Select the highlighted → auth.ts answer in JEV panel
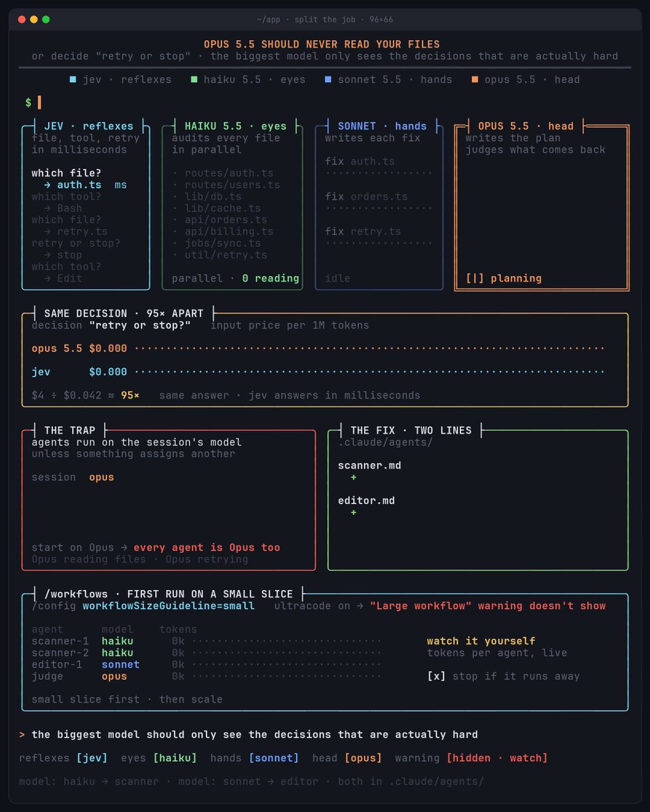 coord(72,185)
